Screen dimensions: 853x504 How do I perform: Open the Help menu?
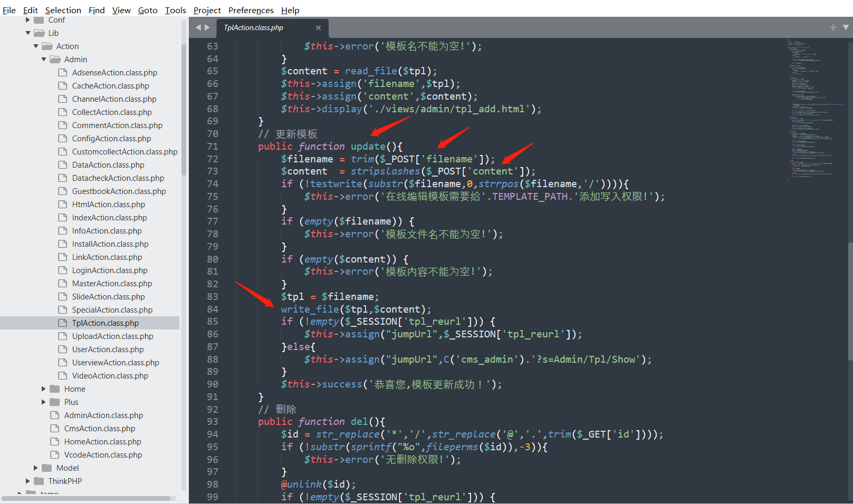tap(290, 10)
